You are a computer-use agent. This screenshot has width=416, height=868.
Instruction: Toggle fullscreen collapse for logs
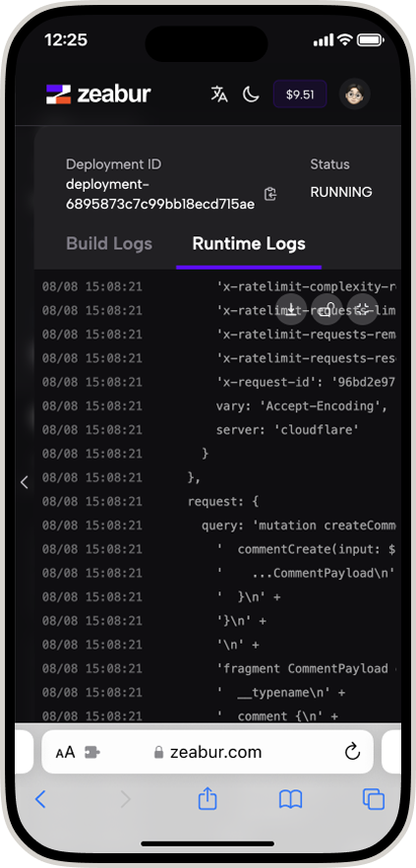(x=363, y=309)
